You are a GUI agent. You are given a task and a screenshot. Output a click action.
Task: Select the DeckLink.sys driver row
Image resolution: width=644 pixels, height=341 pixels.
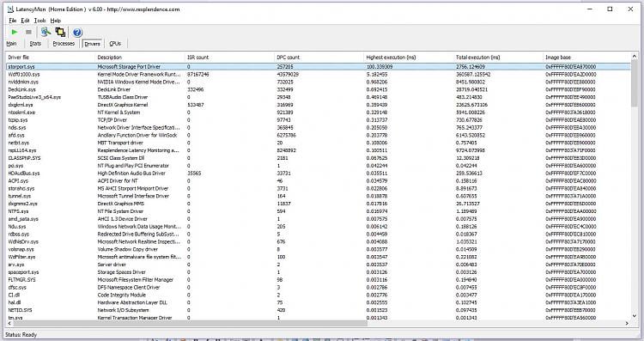pyautogui.click(x=319, y=89)
